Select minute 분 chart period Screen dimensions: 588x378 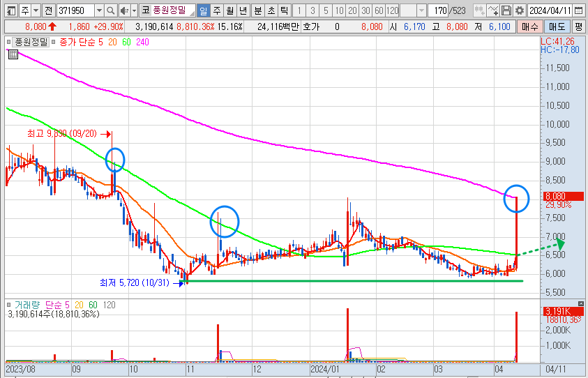tap(257, 10)
